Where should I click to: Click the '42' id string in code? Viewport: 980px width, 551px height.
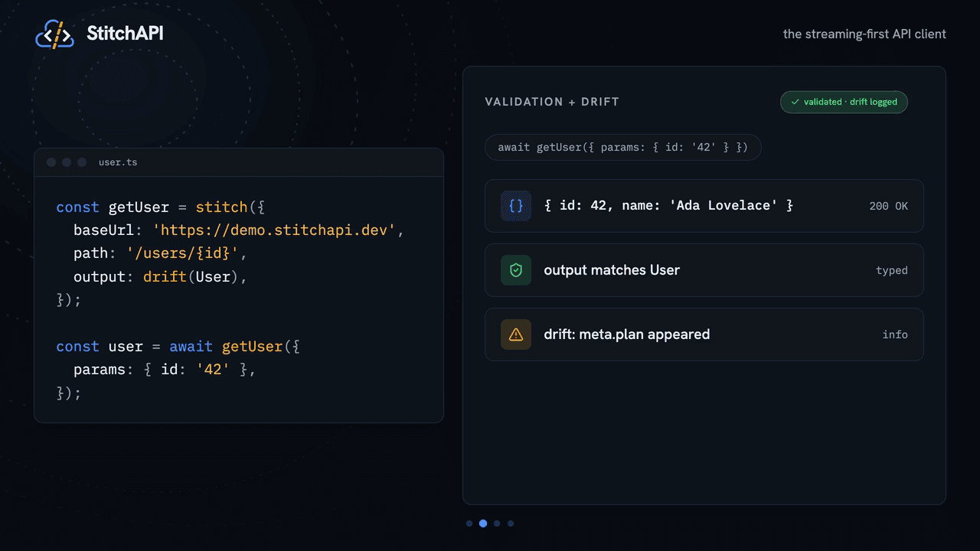(213, 370)
